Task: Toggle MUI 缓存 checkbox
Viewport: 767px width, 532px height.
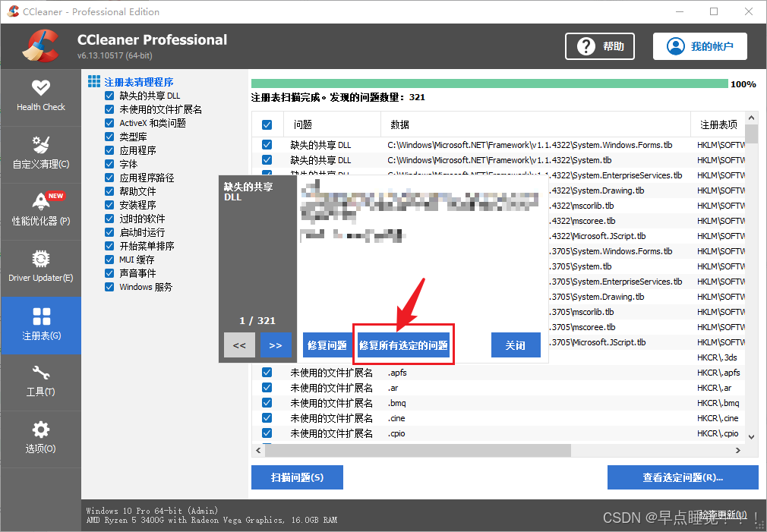Action: click(x=109, y=260)
